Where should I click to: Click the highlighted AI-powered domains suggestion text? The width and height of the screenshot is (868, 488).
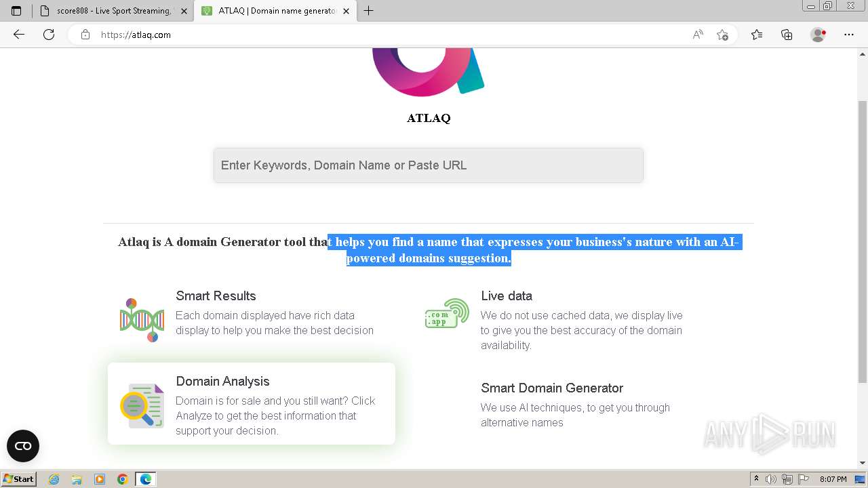pyautogui.click(x=535, y=250)
